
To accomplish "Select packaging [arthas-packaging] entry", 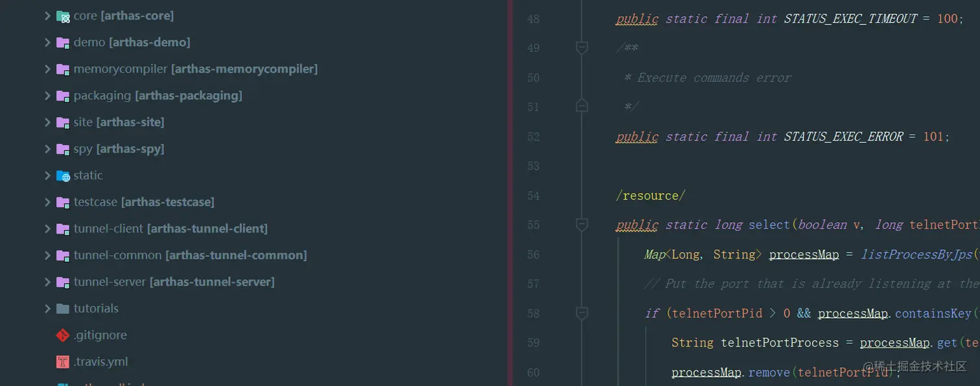I will [158, 95].
